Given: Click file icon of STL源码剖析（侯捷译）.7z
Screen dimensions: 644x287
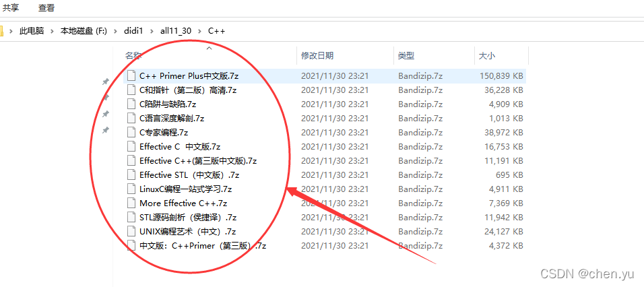Looking at the screenshot, I should point(131,217).
